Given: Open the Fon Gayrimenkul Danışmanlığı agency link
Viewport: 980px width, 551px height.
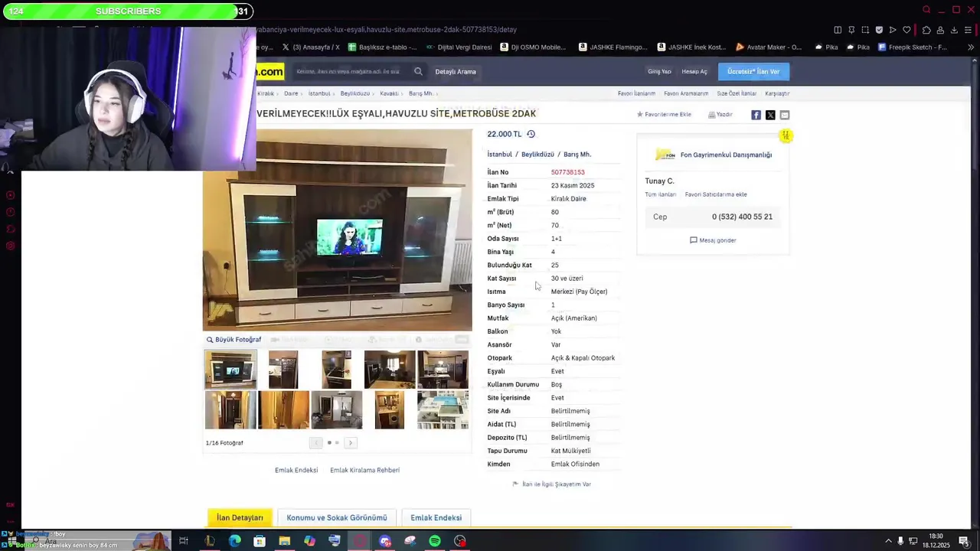Looking at the screenshot, I should coord(726,155).
